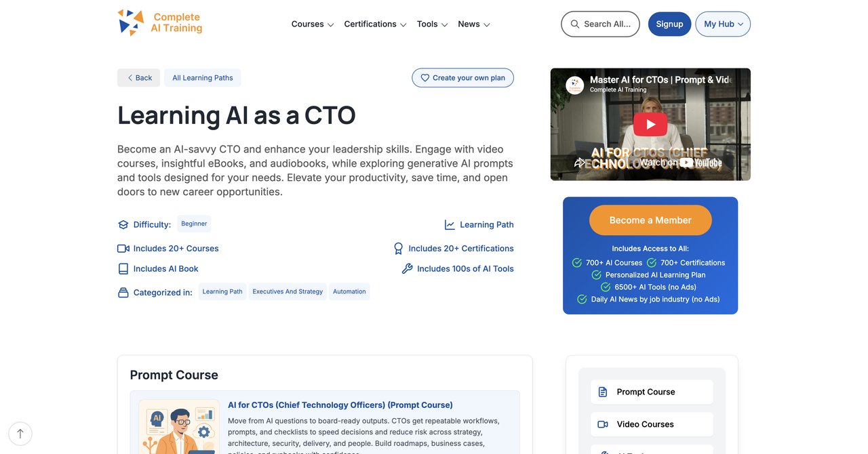The image size is (868, 454).
Task: Click the wrench AI Tools icon
Action: tap(408, 269)
